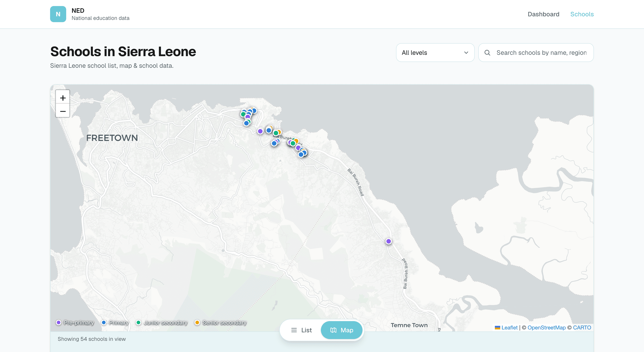The image size is (644, 352).
Task: Switch to List view
Action: [x=301, y=330]
